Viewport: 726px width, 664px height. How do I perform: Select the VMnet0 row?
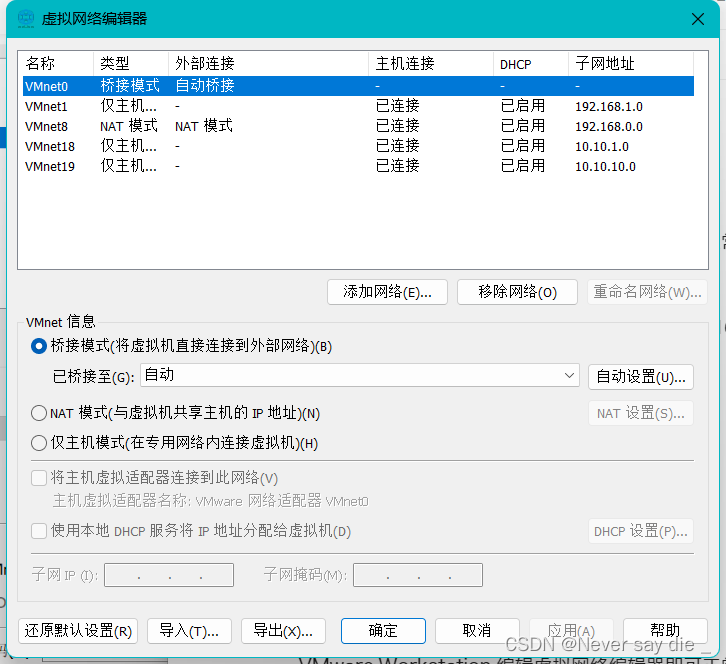pyautogui.click(x=358, y=86)
